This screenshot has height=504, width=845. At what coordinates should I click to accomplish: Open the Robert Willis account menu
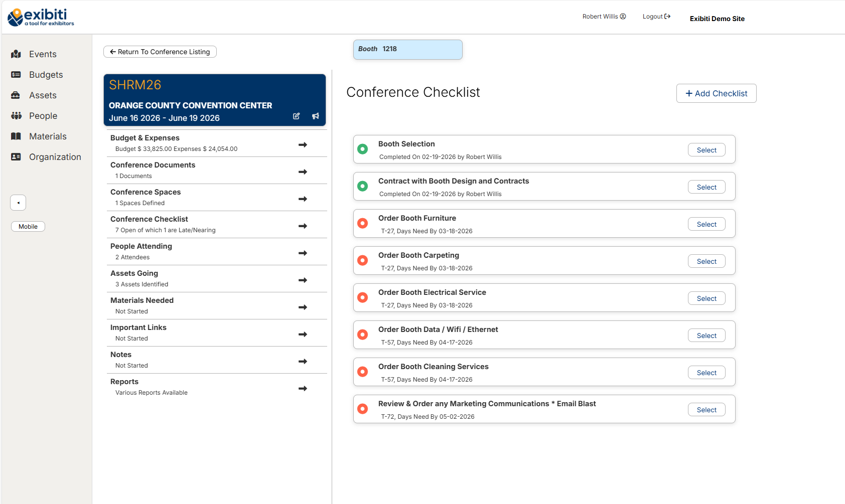(x=604, y=16)
